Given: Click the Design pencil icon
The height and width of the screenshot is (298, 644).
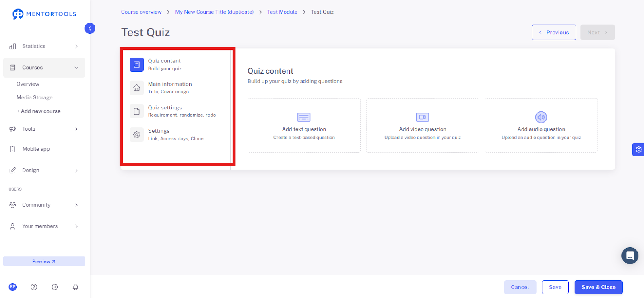Looking at the screenshot, I should [12, 171].
